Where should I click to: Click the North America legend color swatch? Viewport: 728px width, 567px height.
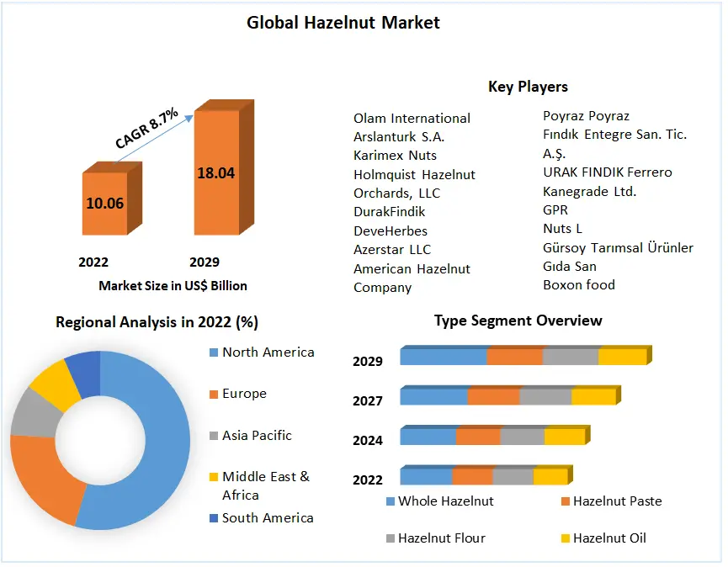(x=212, y=352)
